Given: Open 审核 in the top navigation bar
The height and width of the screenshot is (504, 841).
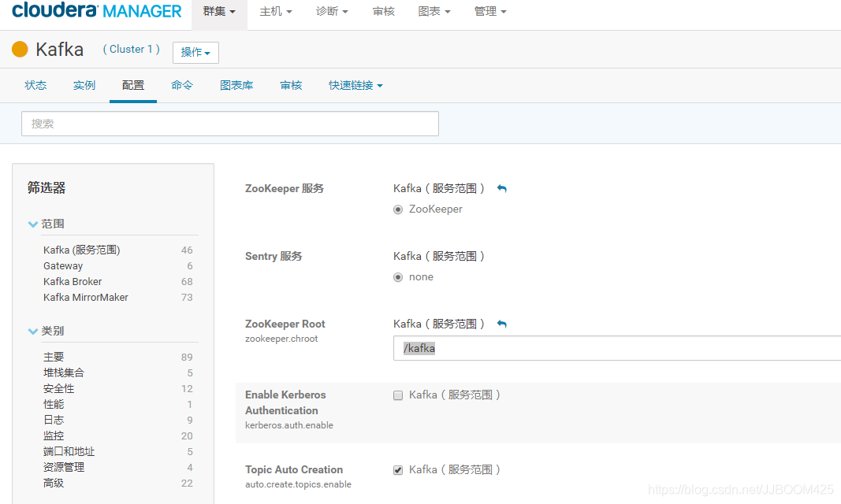Looking at the screenshot, I should click(x=384, y=11).
